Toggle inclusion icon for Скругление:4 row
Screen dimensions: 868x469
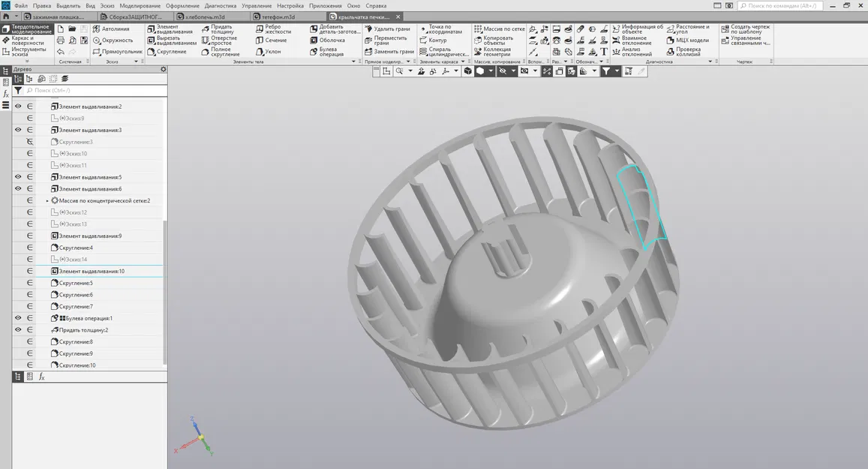pos(30,248)
